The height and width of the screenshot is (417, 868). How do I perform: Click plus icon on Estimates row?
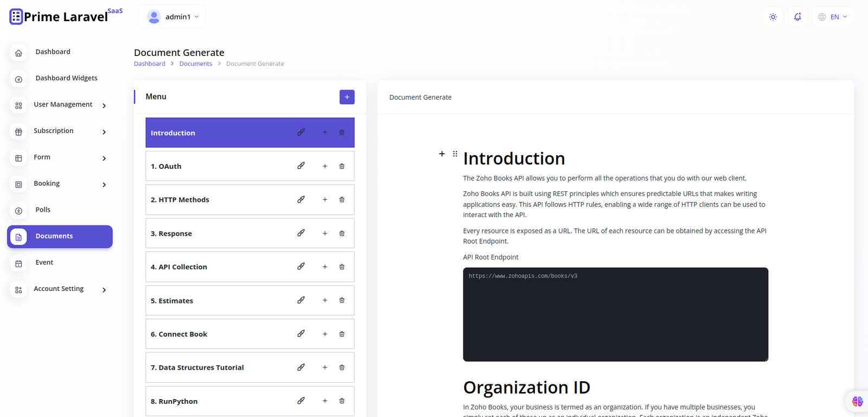[x=325, y=300]
